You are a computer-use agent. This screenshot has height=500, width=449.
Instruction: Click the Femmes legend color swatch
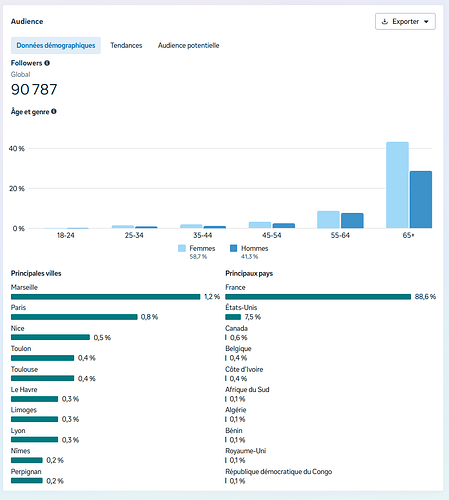click(182, 248)
